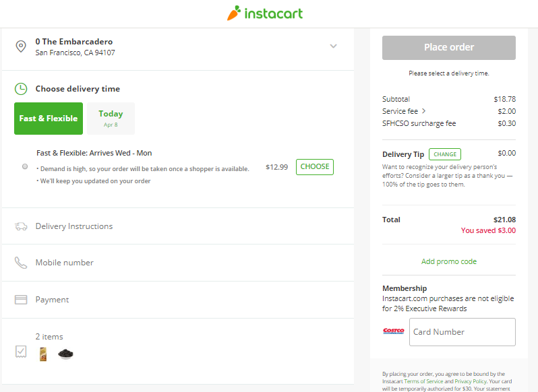Viewport: 538px width, 392px height.
Task: Click San Francisco, CA 94107 text
Action: click(x=75, y=53)
